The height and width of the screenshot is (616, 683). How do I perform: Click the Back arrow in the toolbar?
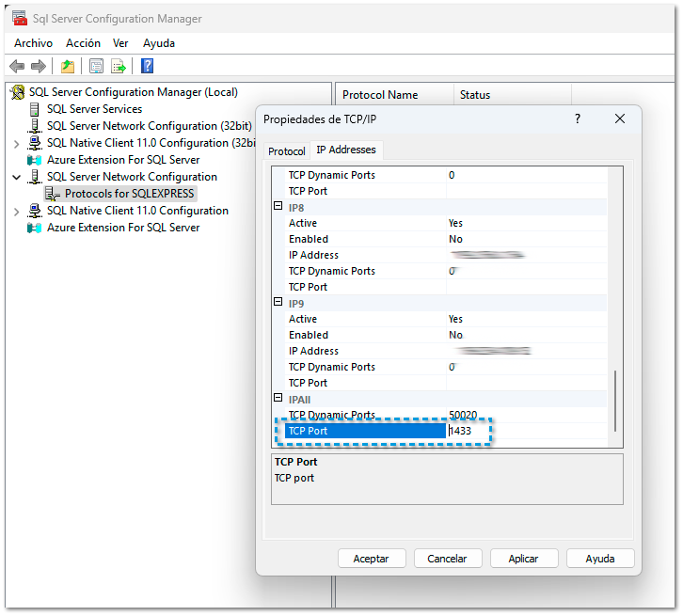pyautogui.click(x=16, y=66)
